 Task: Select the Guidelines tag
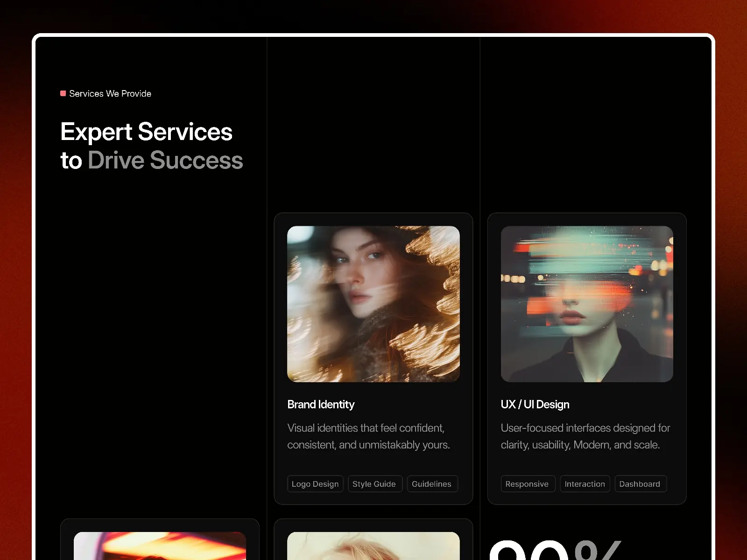coord(432,484)
